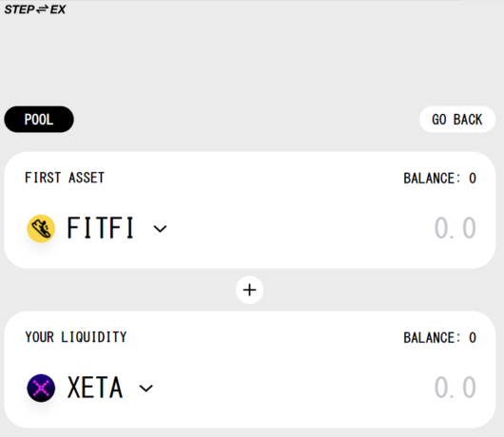Click the First Asset card background
The image size is (504, 437).
pos(250,210)
